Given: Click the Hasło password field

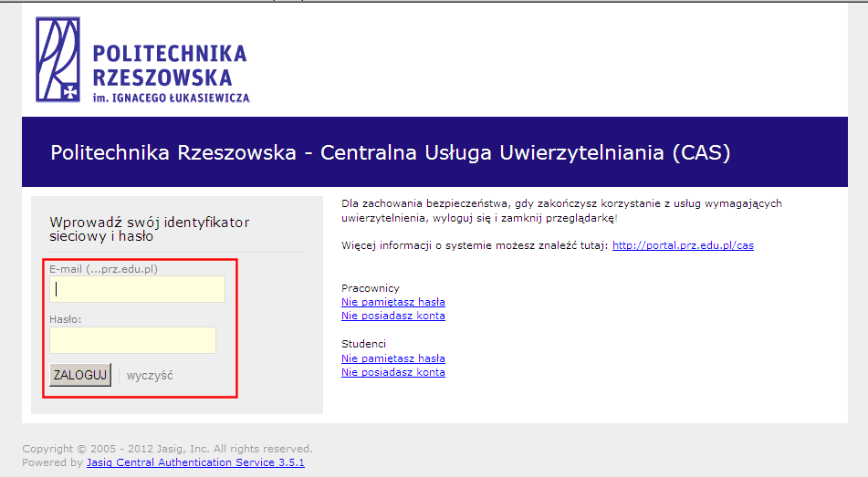Looking at the screenshot, I should coord(133,340).
